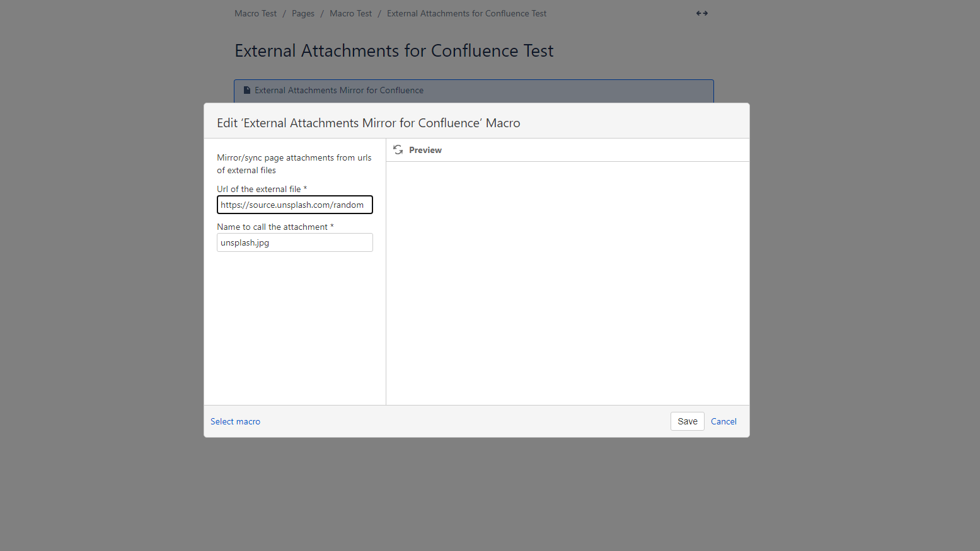980x551 pixels.
Task: Open the 'Pages' breadcrumb link
Action: point(303,13)
